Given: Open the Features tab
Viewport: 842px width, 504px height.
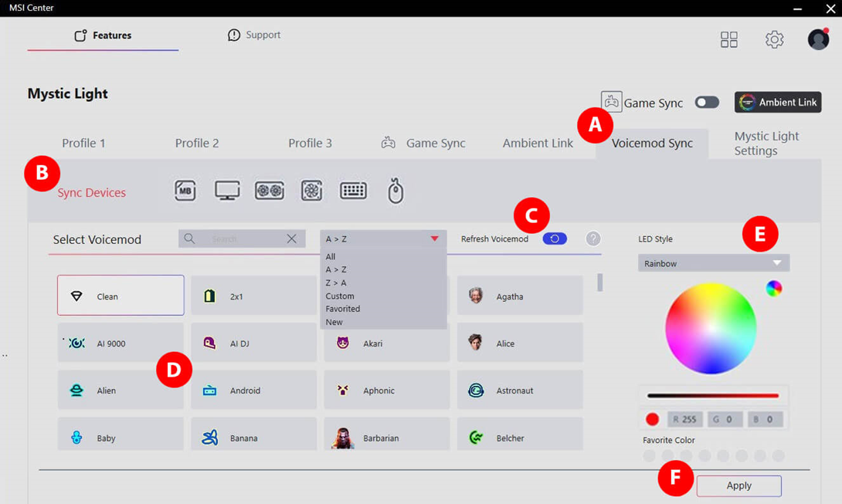Looking at the screenshot, I should click(x=103, y=36).
